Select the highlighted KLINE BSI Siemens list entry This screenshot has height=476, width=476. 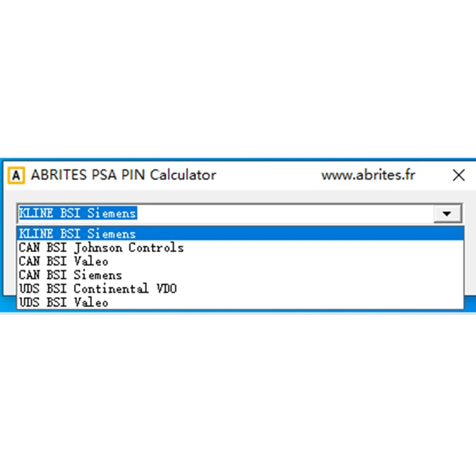240,234
